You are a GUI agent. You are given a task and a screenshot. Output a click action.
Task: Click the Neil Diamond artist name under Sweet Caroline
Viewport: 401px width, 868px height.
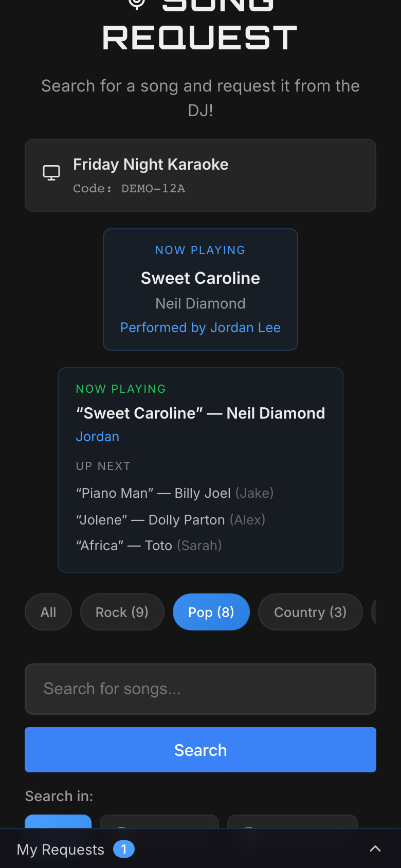pyautogui.click(x=200, y=303)
